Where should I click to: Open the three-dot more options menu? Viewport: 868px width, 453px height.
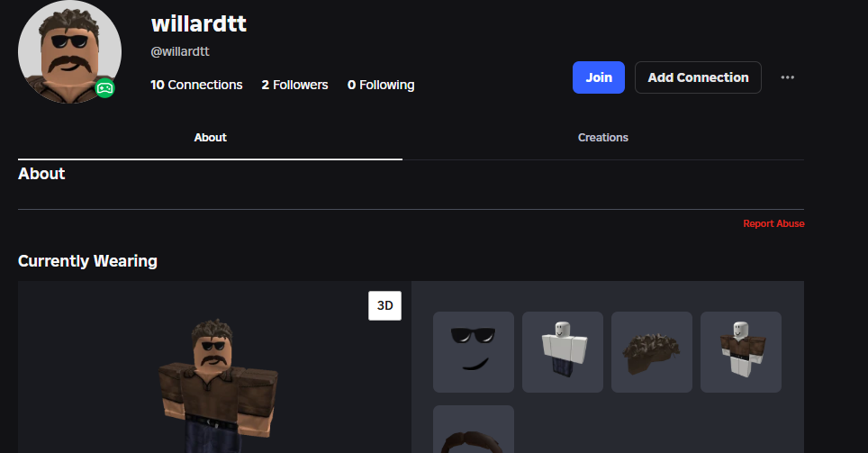[787, 77]
